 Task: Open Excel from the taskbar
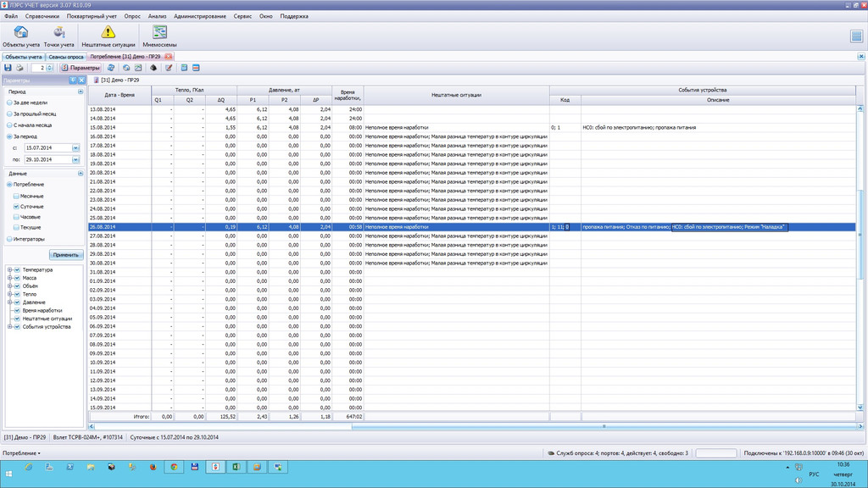tap(236, 467)
